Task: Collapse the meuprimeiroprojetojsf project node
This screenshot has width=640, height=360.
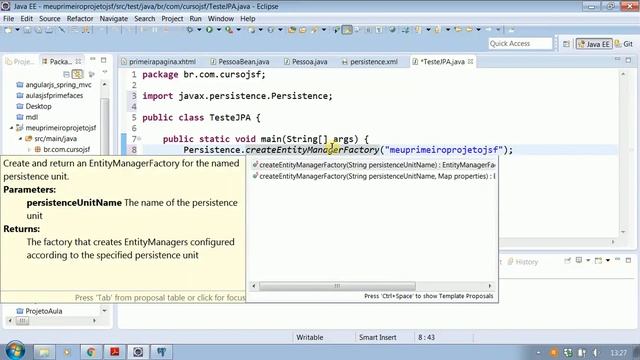Action: [x=11, y=128]
